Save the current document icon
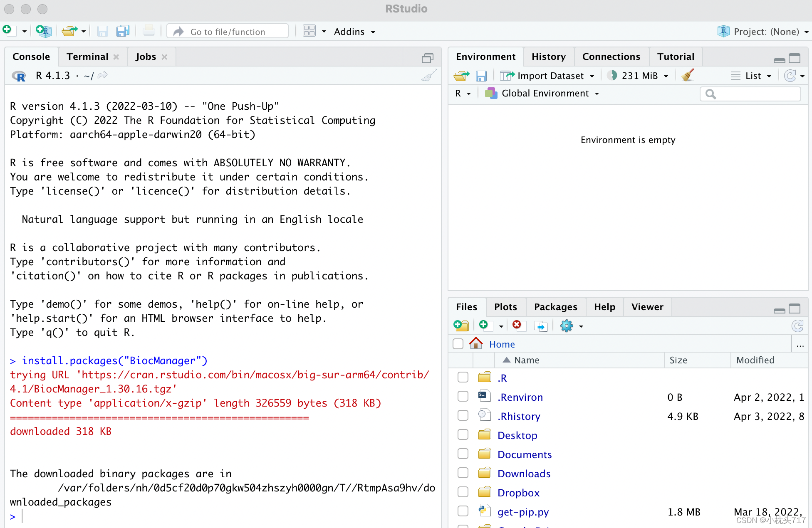The image size is (812, 528). (x=102, y=31)
